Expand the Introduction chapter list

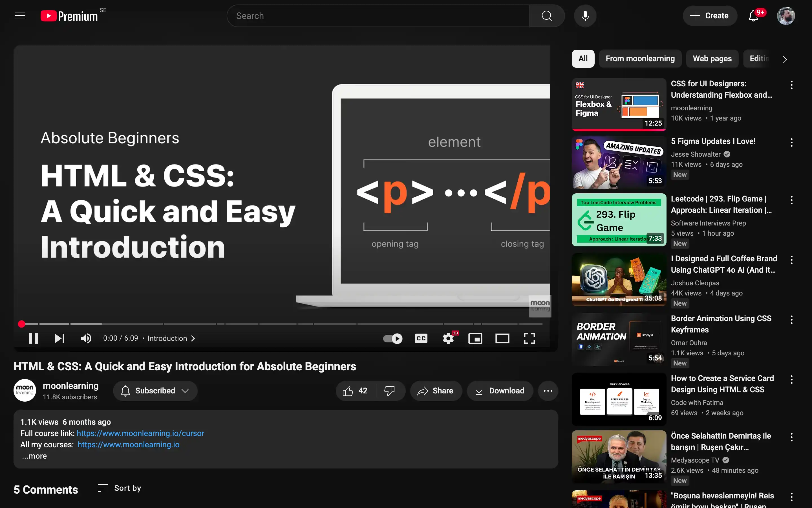[x=171, y=338]
